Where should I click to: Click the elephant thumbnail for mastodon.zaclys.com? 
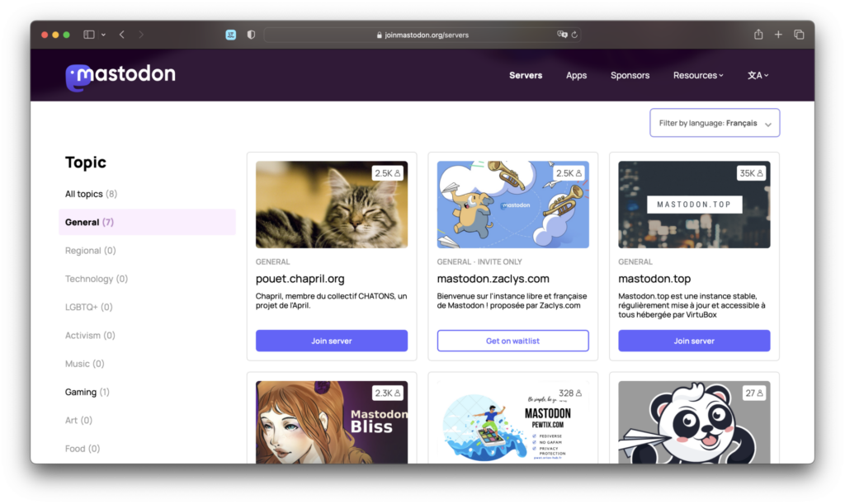(512, 205)
